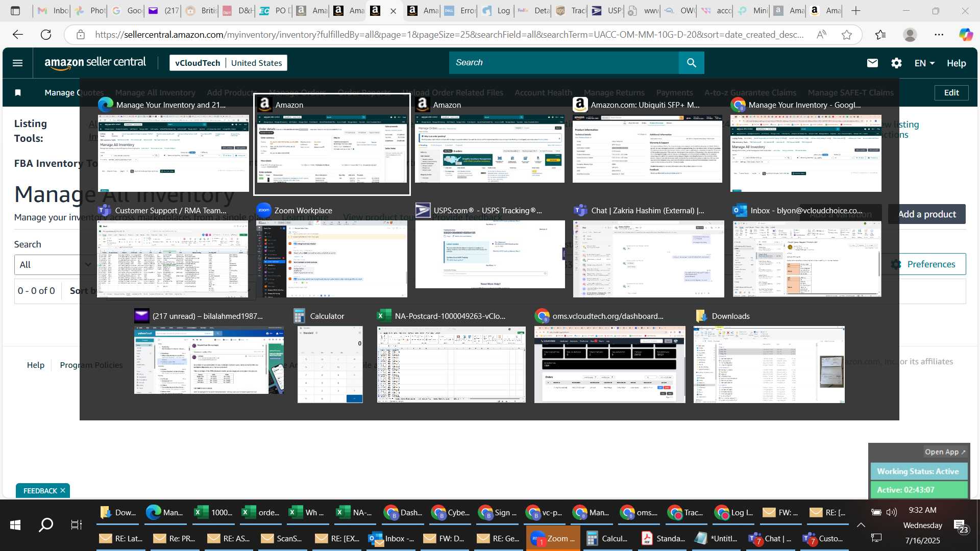The image size is (980, 551).
Task: Expand the Search field All dropdown
Action: 54,265
